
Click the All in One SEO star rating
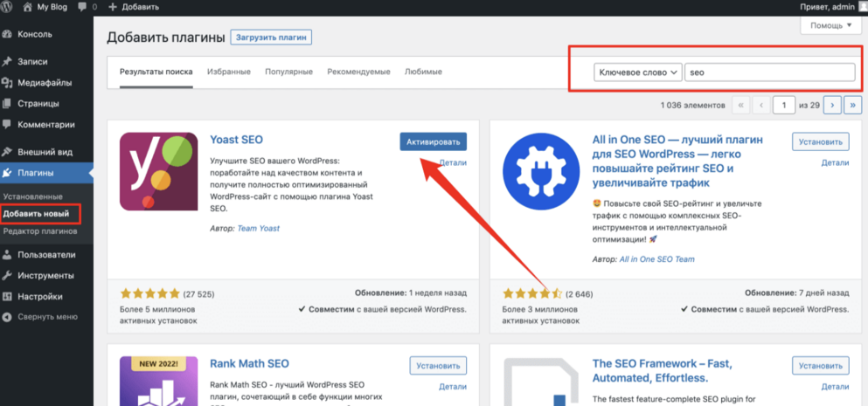coord(532,293)
